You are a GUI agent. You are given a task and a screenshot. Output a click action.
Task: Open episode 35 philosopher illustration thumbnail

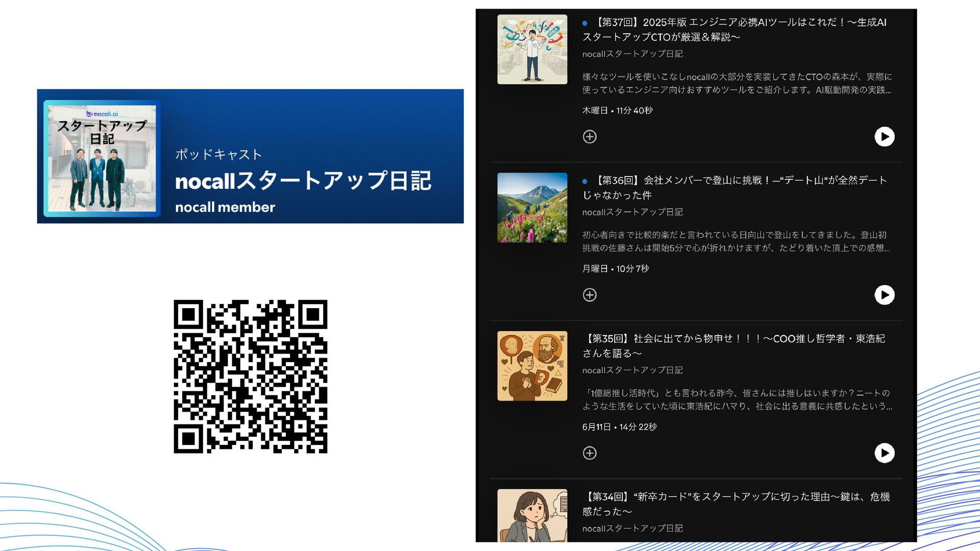[532, 366]
